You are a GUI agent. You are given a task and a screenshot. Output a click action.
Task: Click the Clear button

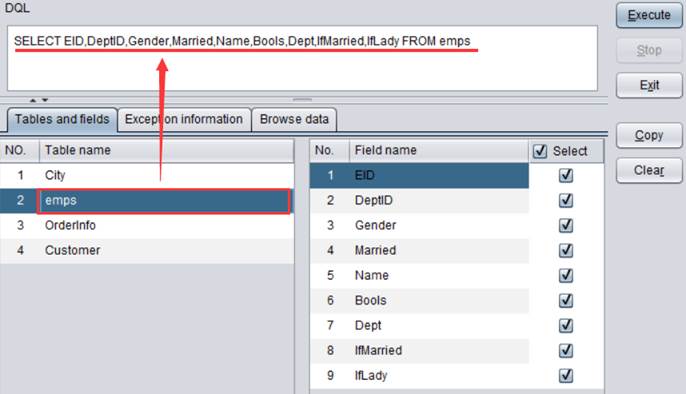tap(649, 170)
